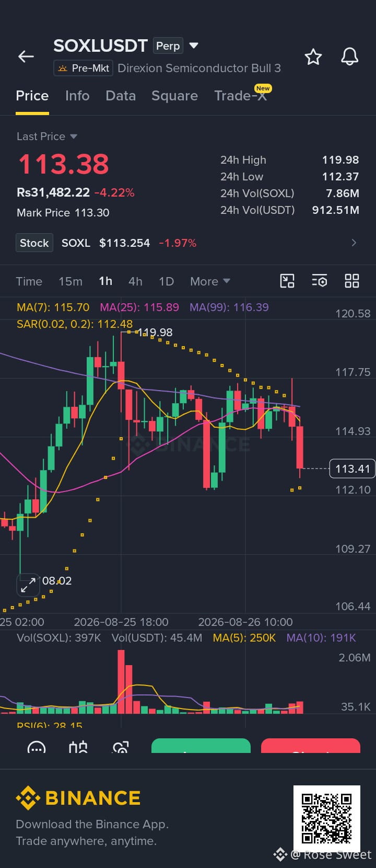The height and width of the screenshot is (868, 376).
Task: Tap the MA(25): 115.89 indicator label
Action: (139, 307)
